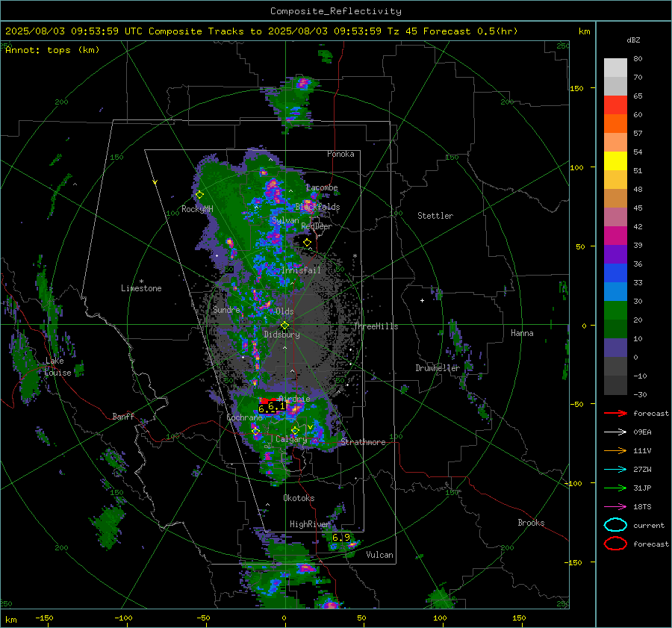Image resolution: width=672 pixels, height=628 pixels.
Task: Click the Olds town label
Action: [x=284, y=311]
